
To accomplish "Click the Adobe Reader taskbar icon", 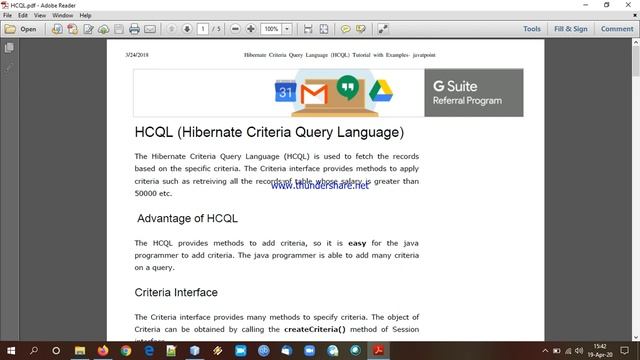I will [378, 351].
